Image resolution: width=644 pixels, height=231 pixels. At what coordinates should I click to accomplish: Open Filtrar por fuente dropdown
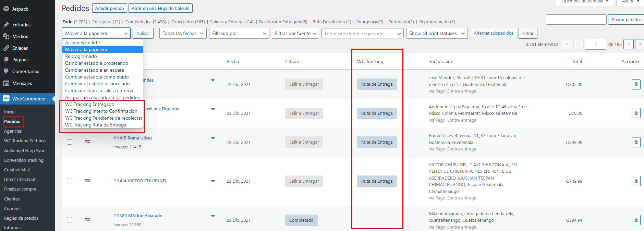[x=295, y=33]
